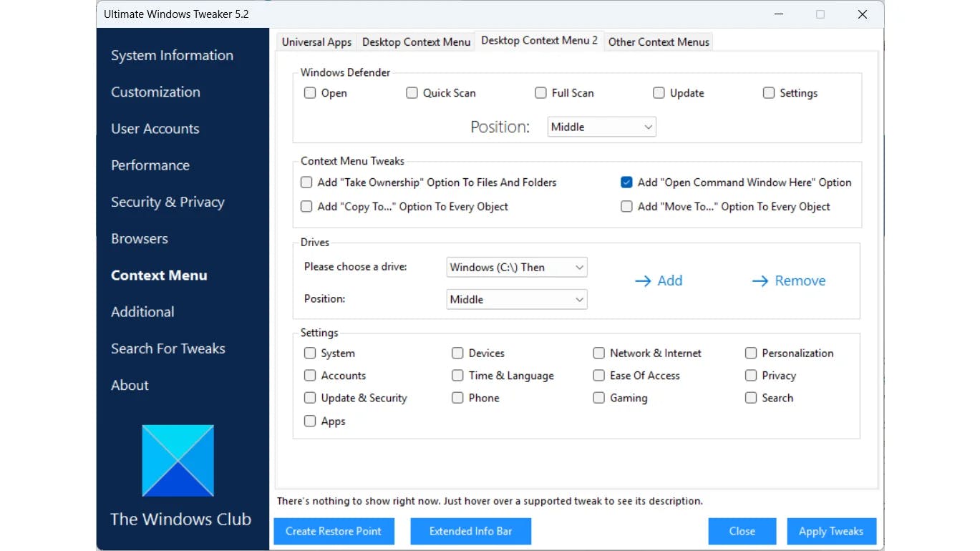Screen dimensions: 980x551
Task: Open the Performance section
Action: point(150,165)
